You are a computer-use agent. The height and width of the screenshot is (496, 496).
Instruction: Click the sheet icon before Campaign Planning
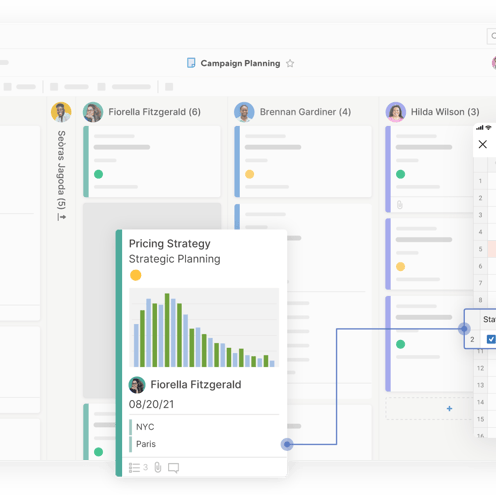[x=191, y=63]
